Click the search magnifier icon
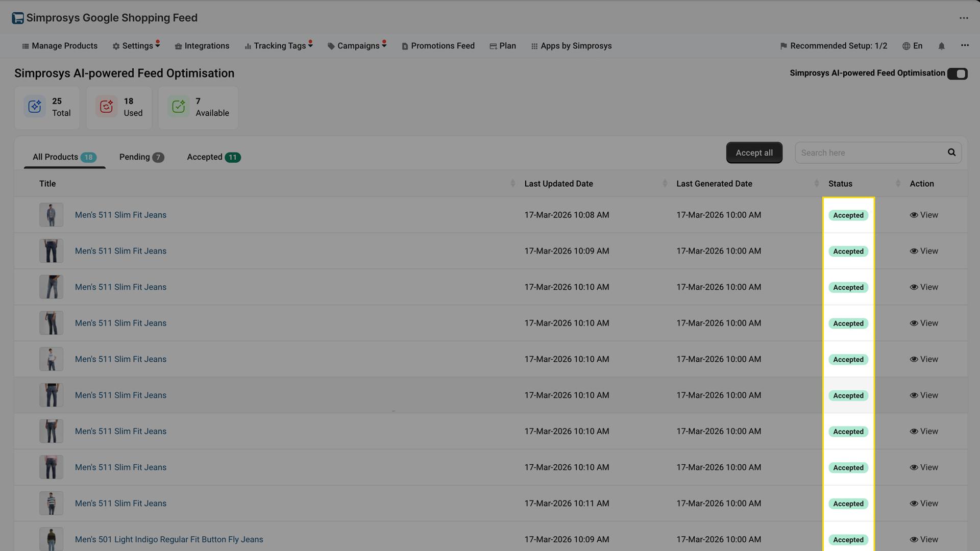 951,152
